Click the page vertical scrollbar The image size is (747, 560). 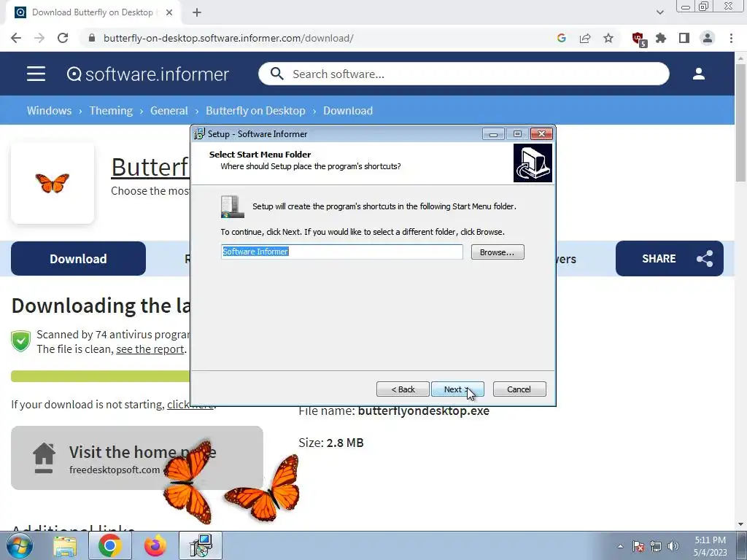tap(740, 122)
